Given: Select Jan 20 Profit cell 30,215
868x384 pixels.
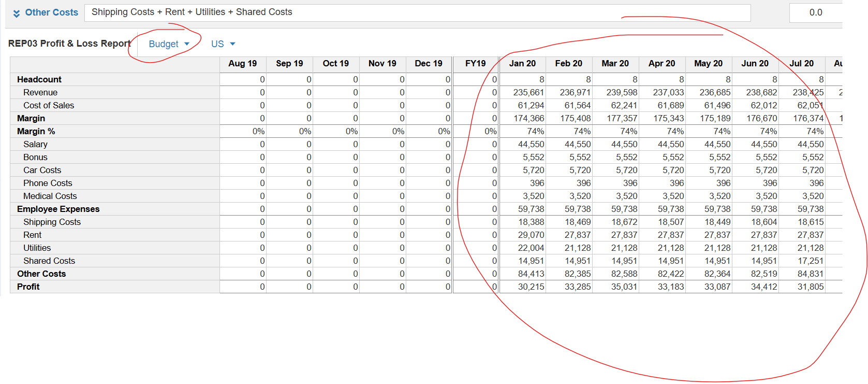Looking at the screenshot, I should (x=523, y=287).
